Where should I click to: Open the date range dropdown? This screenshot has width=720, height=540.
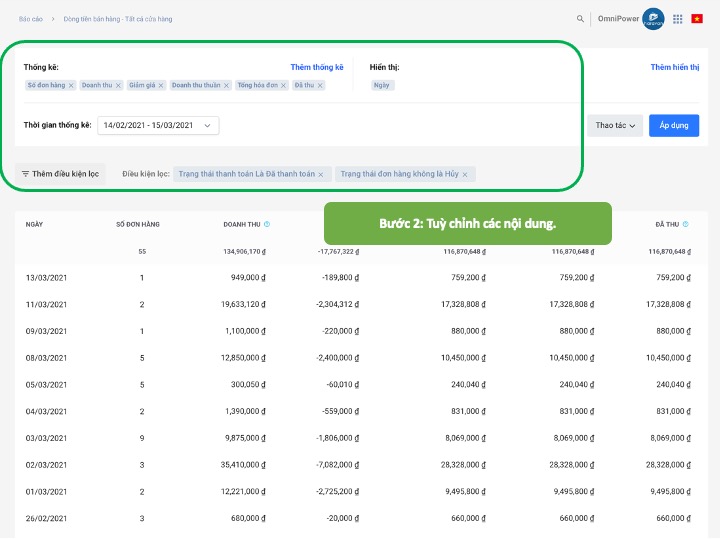coord(158,126)
